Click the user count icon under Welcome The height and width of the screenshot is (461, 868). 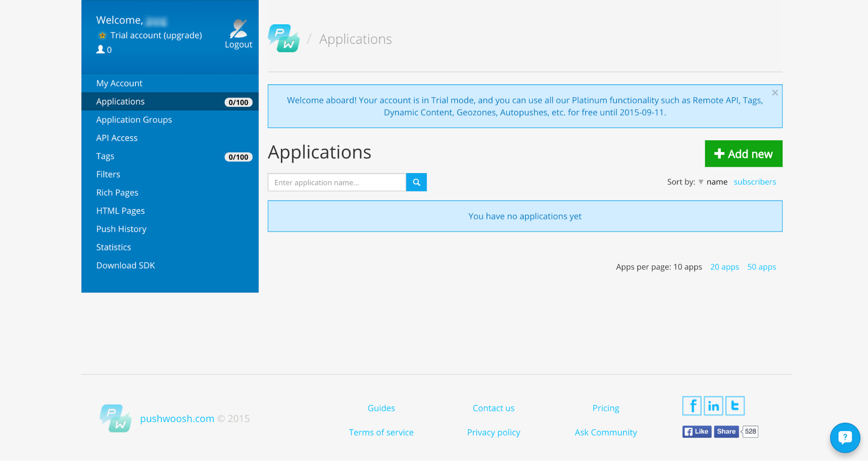[x=101, y=49]
